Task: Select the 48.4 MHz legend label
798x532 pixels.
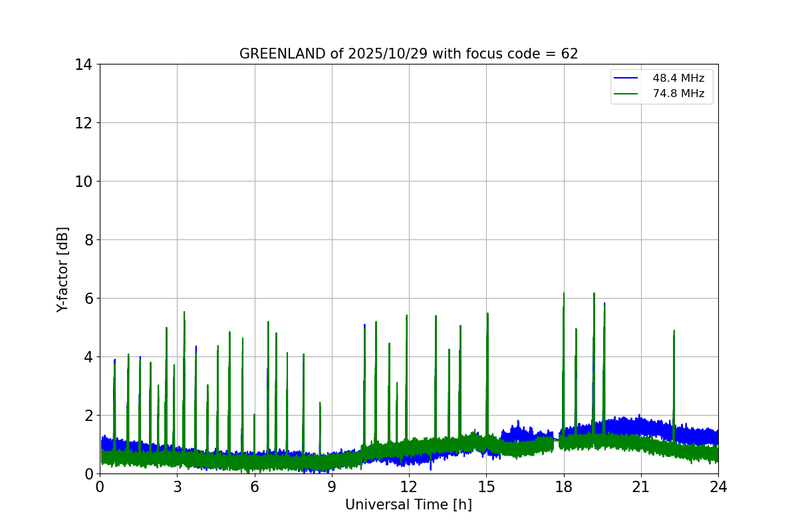Action: (678, 78)
